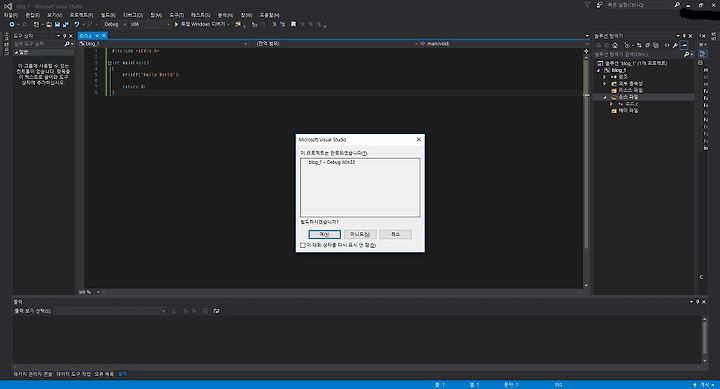720x389 pixels.
Task: Select the 솔루션 'blog_1' root node
Action: point(632,63)
